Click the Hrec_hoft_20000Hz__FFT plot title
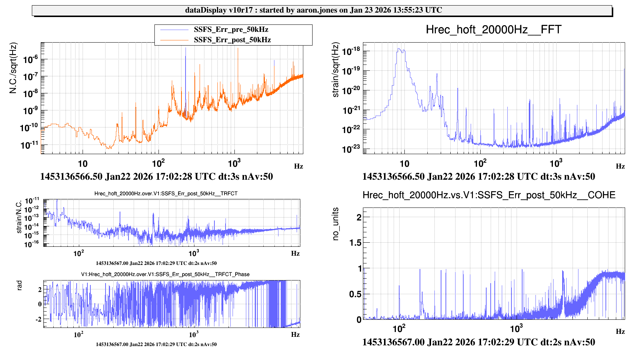 [493, 30]
